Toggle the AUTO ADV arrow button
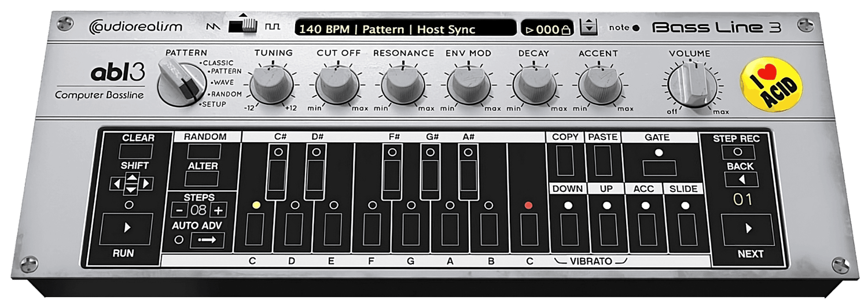868x307 pixels. coord(207,239)
